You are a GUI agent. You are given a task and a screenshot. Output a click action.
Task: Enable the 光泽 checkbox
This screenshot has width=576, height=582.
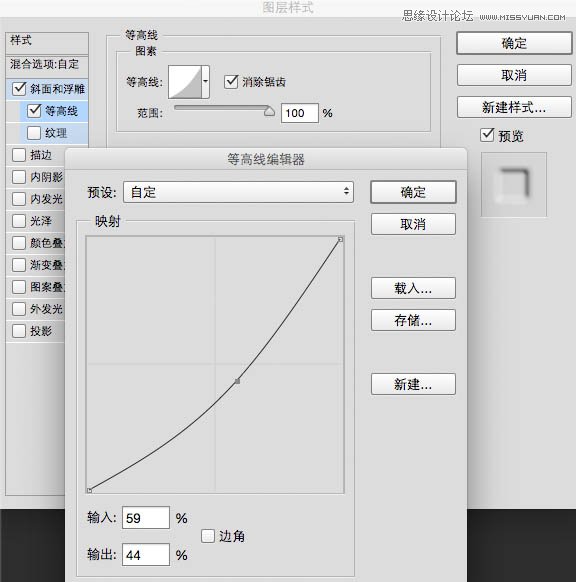19,221
